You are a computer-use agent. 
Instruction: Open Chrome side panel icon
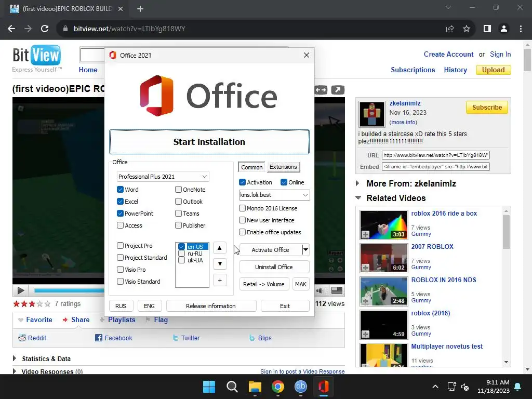(487, 29)
